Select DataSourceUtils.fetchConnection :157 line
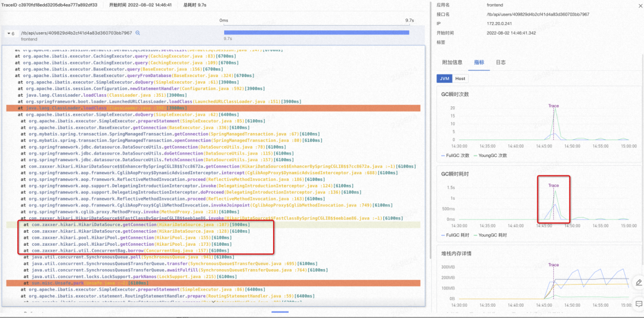Screen dimensions: 644x318 [x=157, y=160]
